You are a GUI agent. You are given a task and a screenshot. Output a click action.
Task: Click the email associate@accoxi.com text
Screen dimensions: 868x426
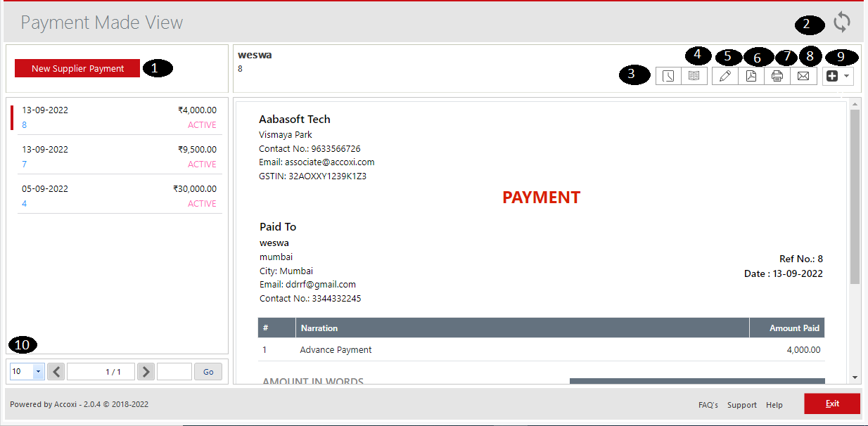317,162
